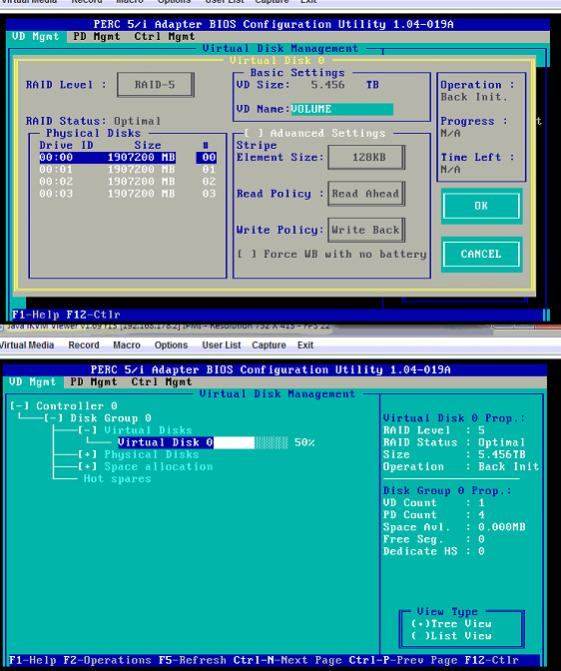Click Exit in lower viewer menu bar

[306, 345]
